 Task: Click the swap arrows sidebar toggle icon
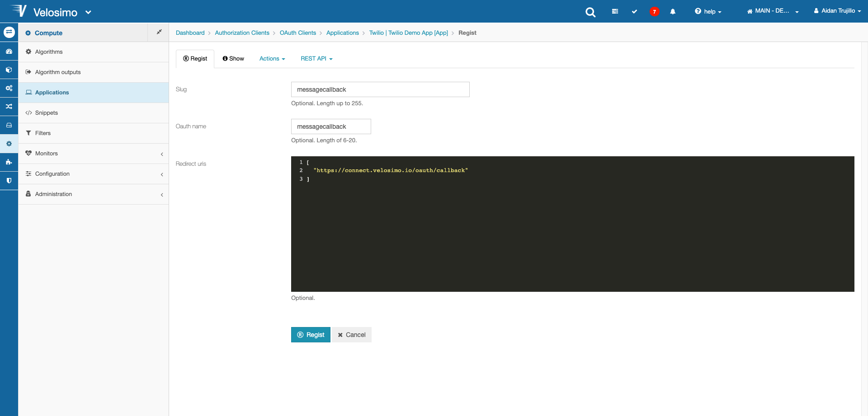pyautogui.click(x=9, y=32)
